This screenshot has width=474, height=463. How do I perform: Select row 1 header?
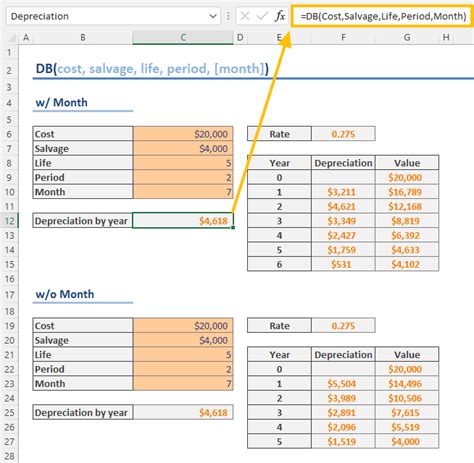(x=9, y=53)
